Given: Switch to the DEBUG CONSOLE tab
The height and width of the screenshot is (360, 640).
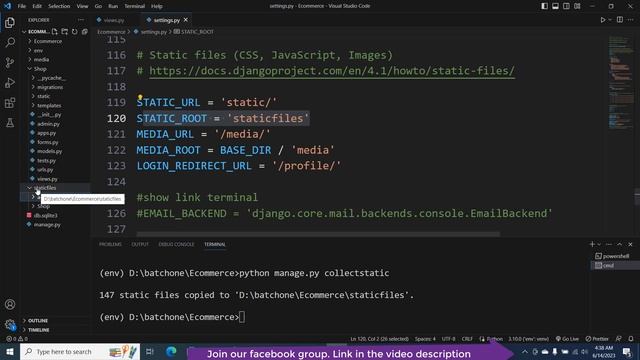Looking at the screenshot, I should point(176,244).
